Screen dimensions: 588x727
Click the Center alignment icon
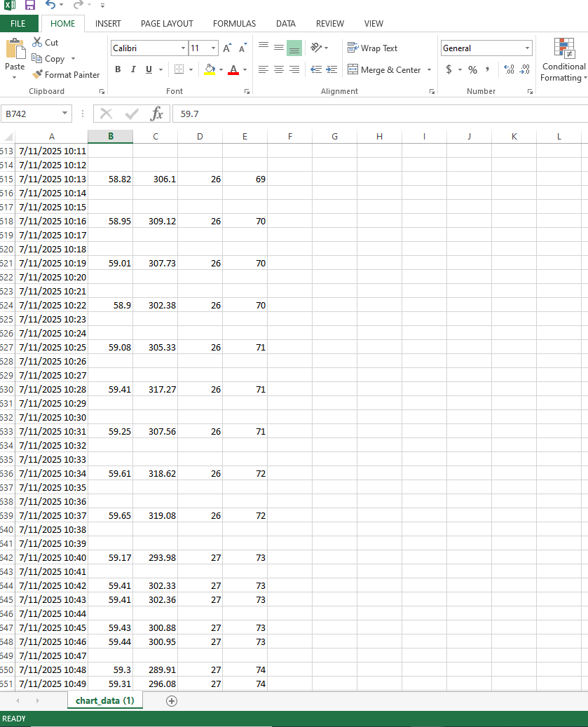point(278,69)
